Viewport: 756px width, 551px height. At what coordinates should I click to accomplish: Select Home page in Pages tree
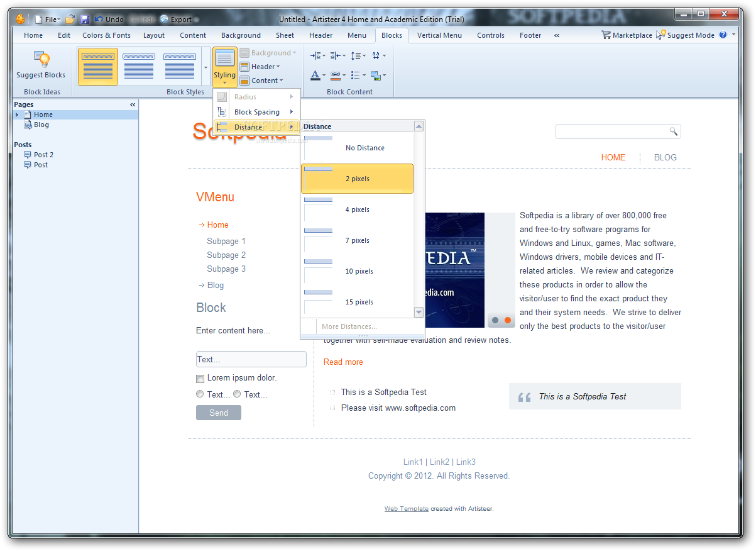click(x=43, y=114)
